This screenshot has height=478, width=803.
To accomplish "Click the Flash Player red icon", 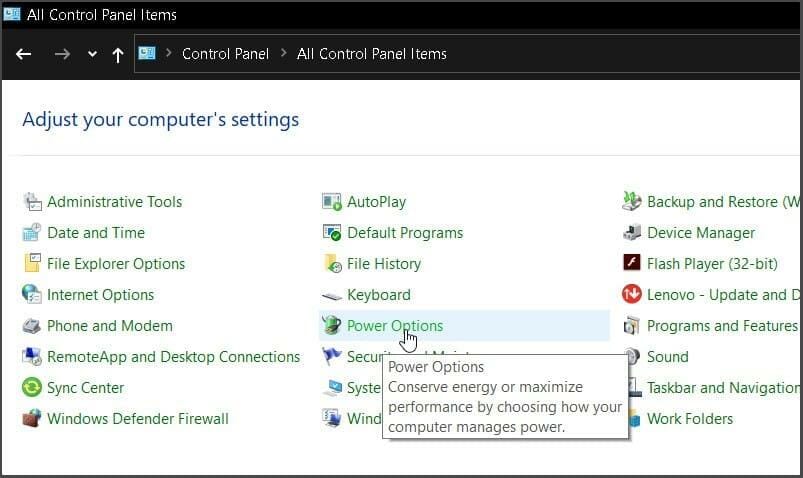I will [x=631, y=263].
